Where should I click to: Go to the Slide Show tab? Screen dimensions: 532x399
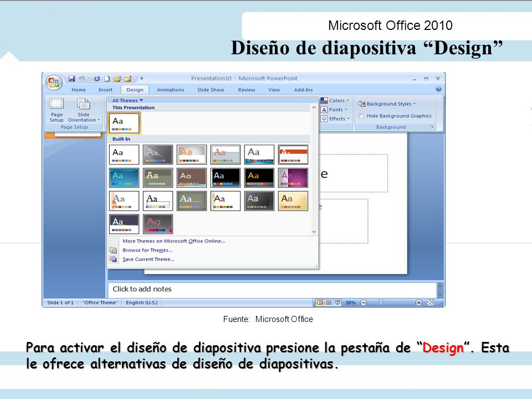point(211,90)
